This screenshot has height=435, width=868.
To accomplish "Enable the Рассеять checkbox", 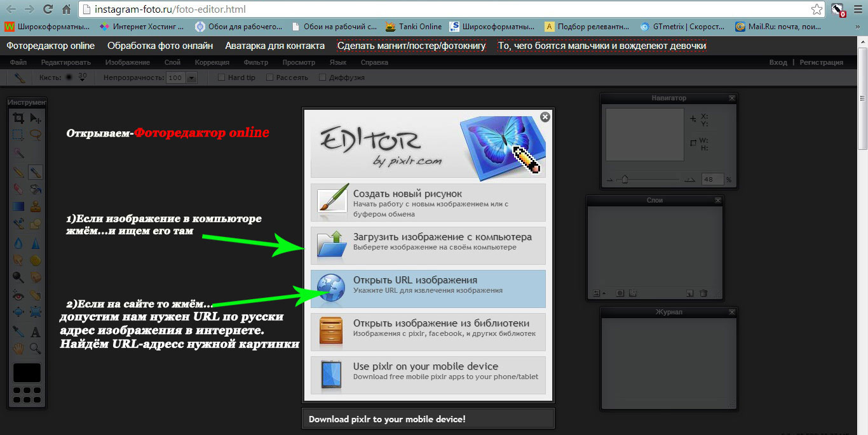I will coord(269,77).
